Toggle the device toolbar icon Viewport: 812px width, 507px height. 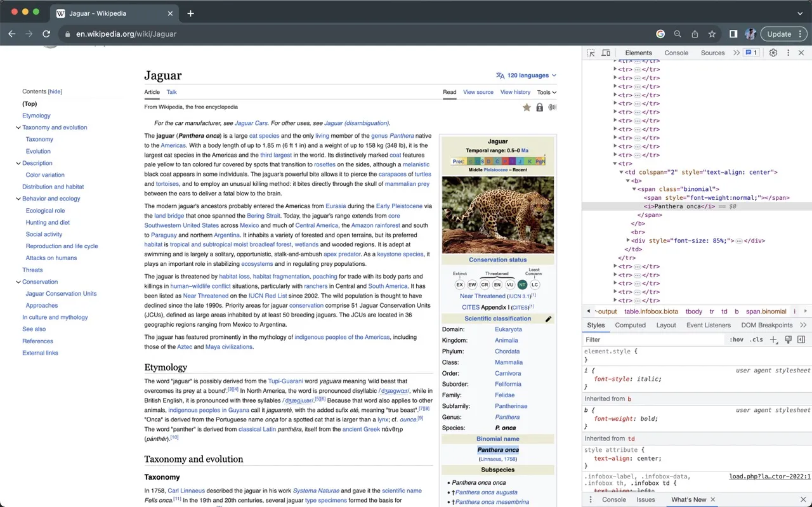(x=606, y=53)
